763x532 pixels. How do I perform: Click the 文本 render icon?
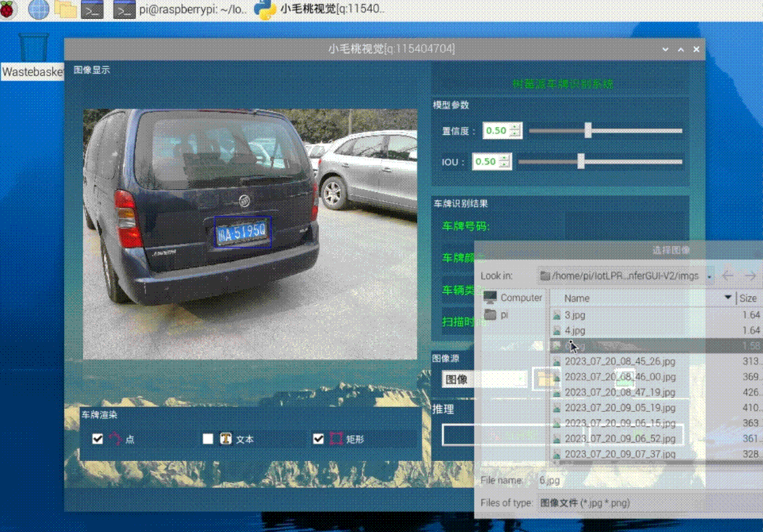[x=225, y=439]
